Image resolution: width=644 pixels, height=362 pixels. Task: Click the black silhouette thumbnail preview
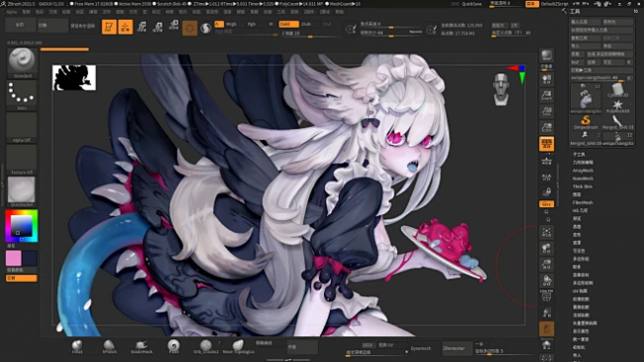click(74, 77)
